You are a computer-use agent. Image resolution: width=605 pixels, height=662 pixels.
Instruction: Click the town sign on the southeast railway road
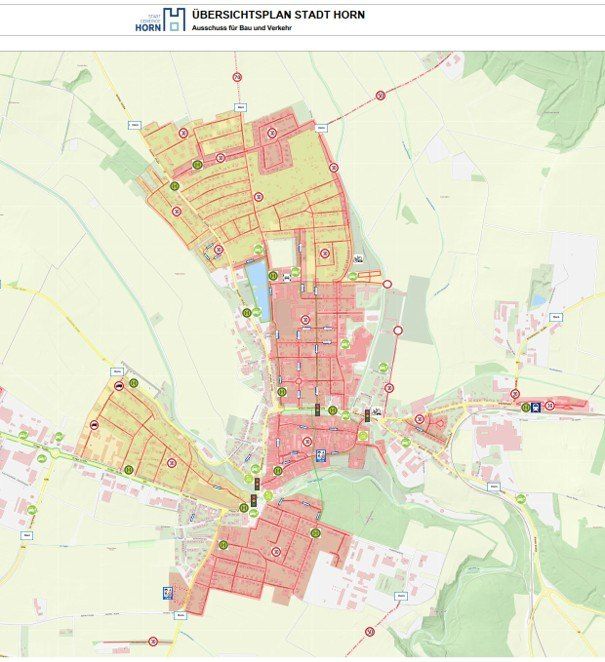pyautogui.click(x=493, y=487)
